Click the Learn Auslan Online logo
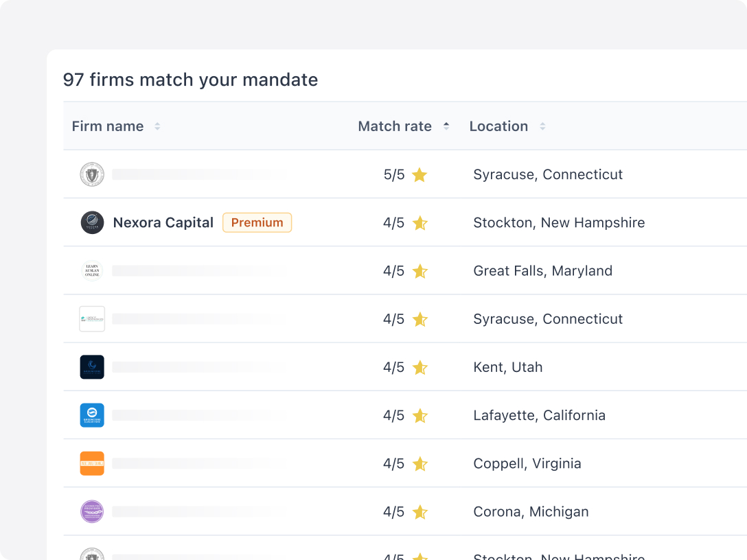The height and width of the screenshot is (560, 747). click(x=92, y=271)
